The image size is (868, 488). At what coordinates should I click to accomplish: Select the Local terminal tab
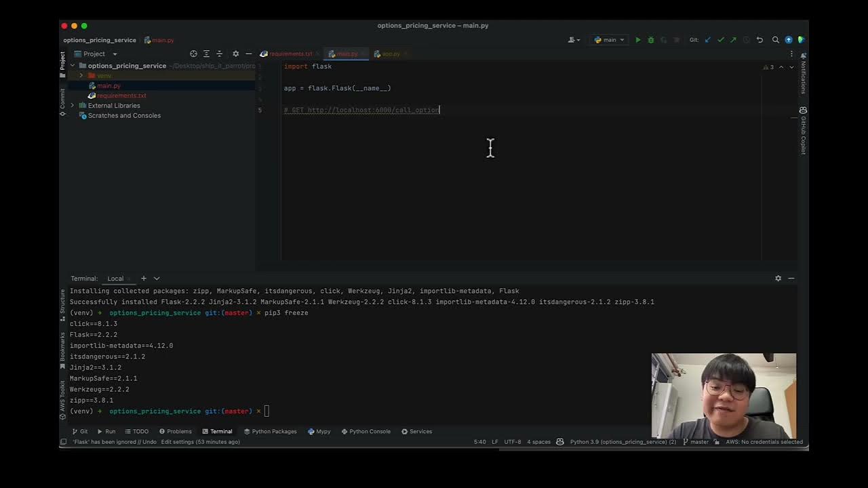(115, 279)
